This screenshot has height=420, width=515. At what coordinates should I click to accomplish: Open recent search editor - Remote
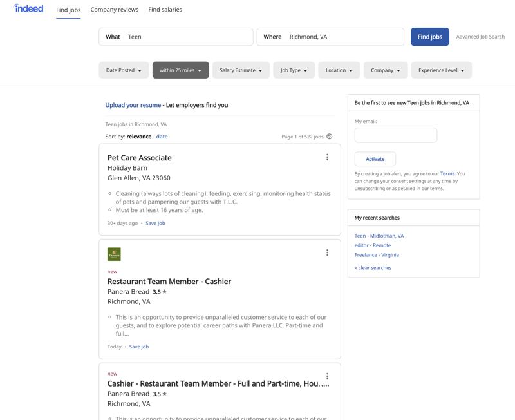coord(373,245)
